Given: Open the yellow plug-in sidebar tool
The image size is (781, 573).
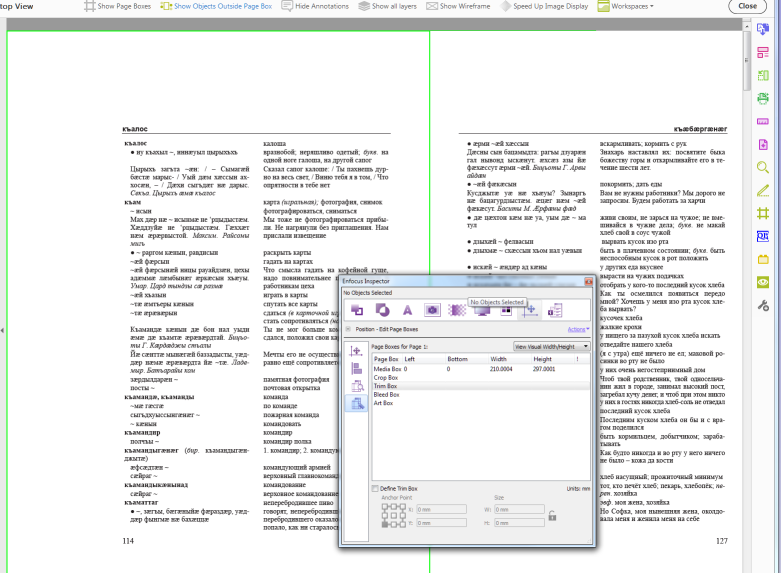Looking at the screenshot, I should tap(763, 259).
